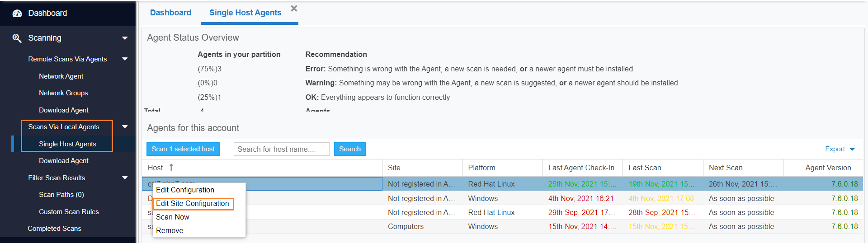Collapse the Scanning section arrow
Image resolution: width=868 pixels, height=243 pixels.
pos(125,38)
